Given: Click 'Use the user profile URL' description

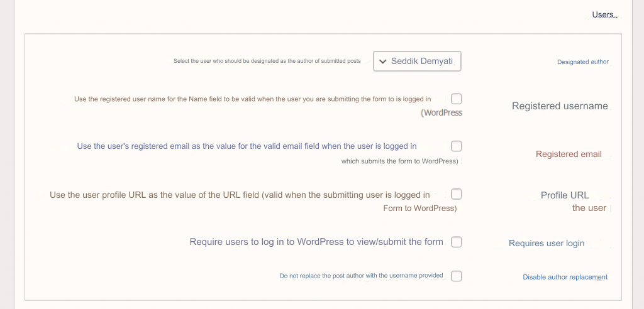Looking at the screenshot, I should pos(253,201).
